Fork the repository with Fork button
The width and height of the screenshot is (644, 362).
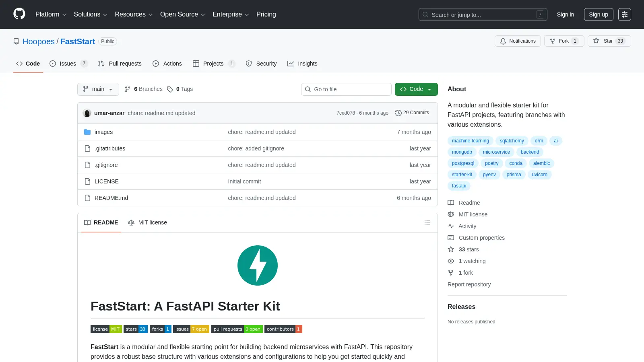[x=564, y=41]
